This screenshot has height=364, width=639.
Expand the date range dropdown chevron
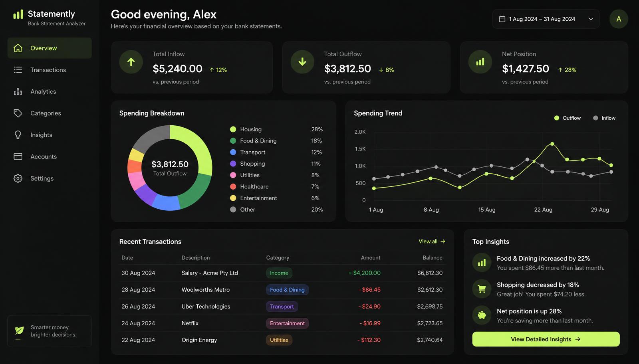pyautogui.click(x=591, y=19)
